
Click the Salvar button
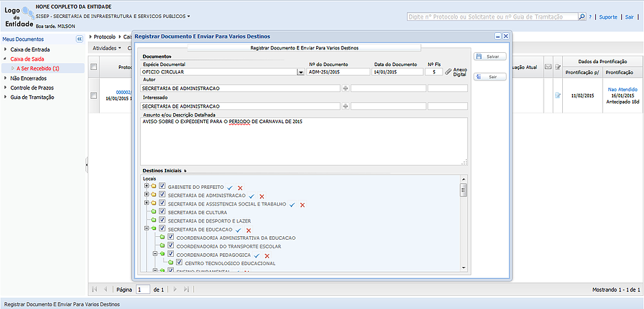click(x=489, y=56)
